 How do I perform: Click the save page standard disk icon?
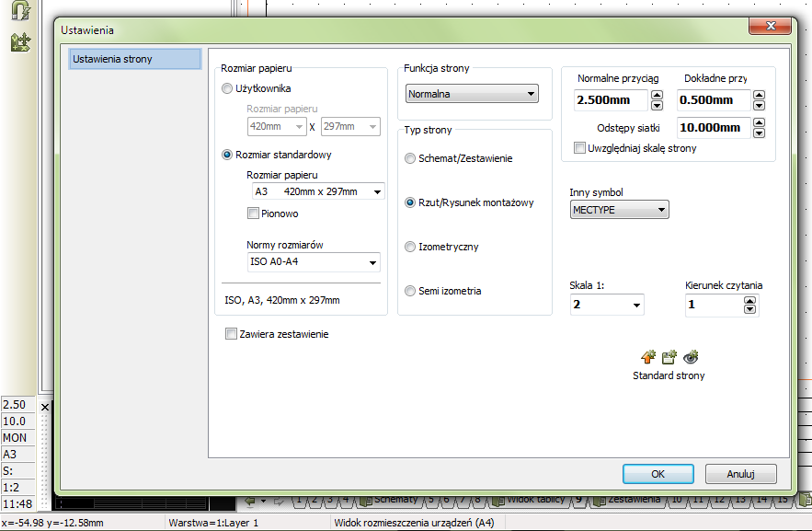click(x=669, y=357)
